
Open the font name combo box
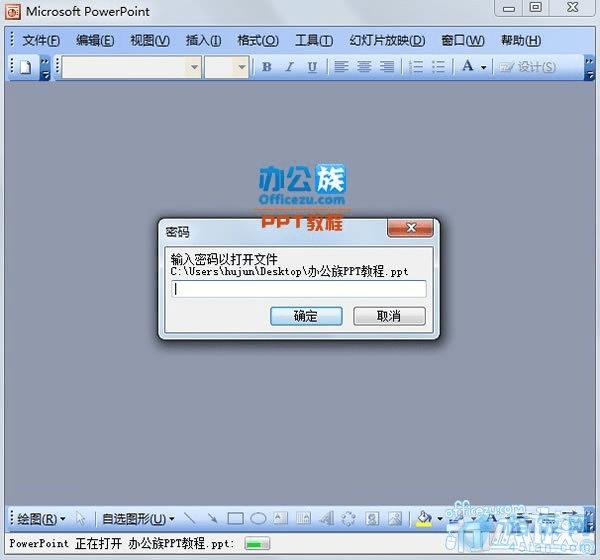click(x=131, y=67)
